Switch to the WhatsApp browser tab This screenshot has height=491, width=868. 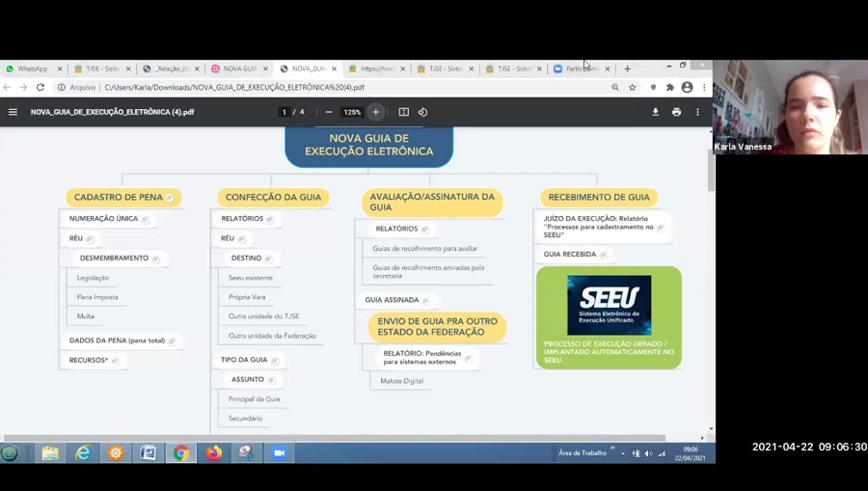[33, 68]
